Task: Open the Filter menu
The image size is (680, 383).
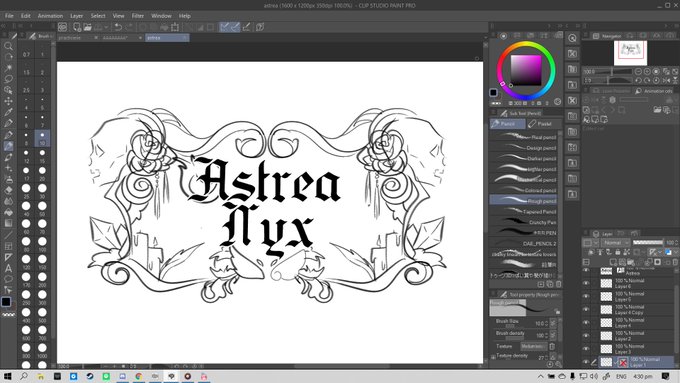Action: point(137,16)
